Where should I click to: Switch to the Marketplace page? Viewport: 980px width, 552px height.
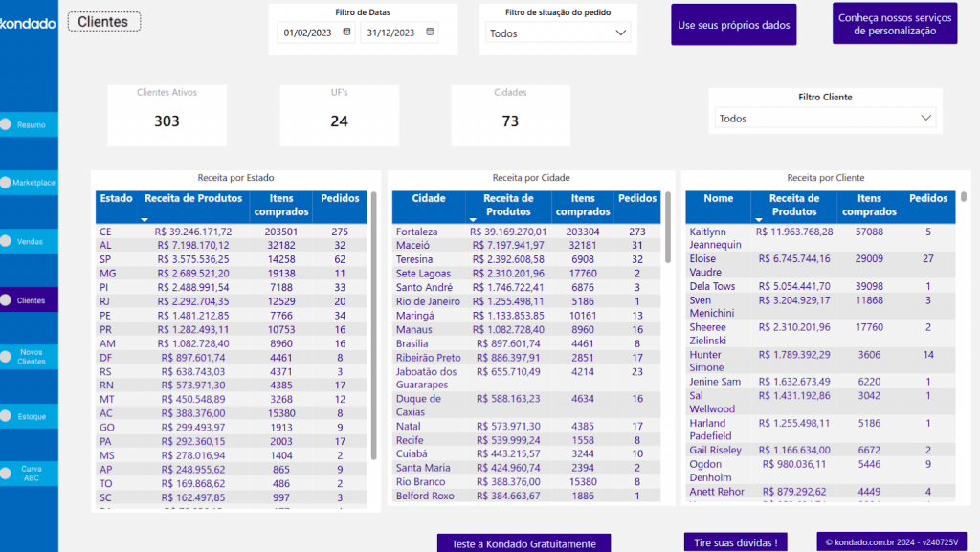point(33,182)
